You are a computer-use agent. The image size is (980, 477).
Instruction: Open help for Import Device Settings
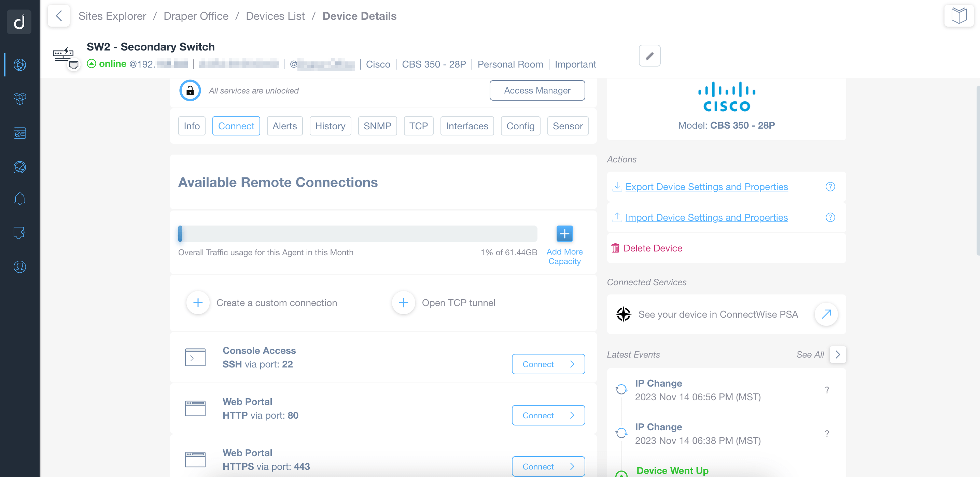click(830, 218)
